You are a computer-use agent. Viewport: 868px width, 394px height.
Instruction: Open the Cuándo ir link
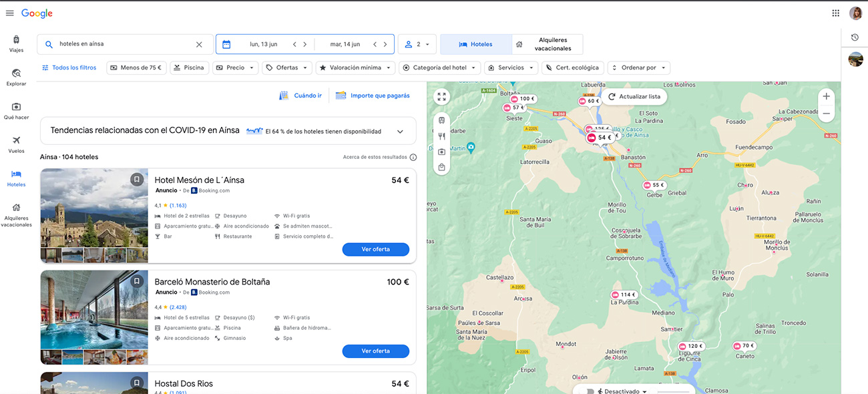(x=300, y=95)
